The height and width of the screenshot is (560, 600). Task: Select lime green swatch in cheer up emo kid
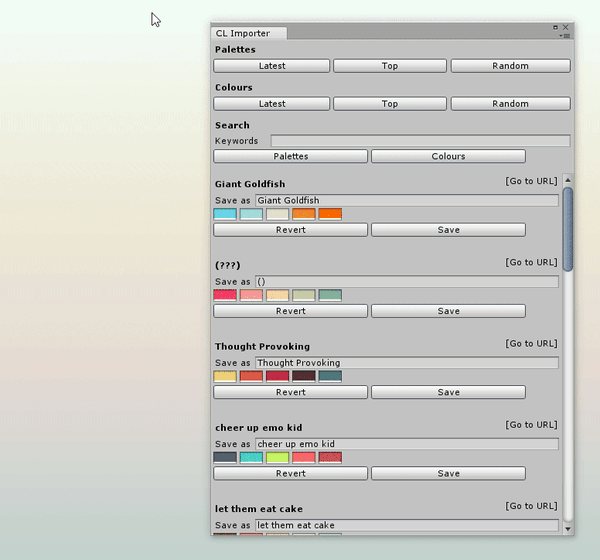coord(278,458)
